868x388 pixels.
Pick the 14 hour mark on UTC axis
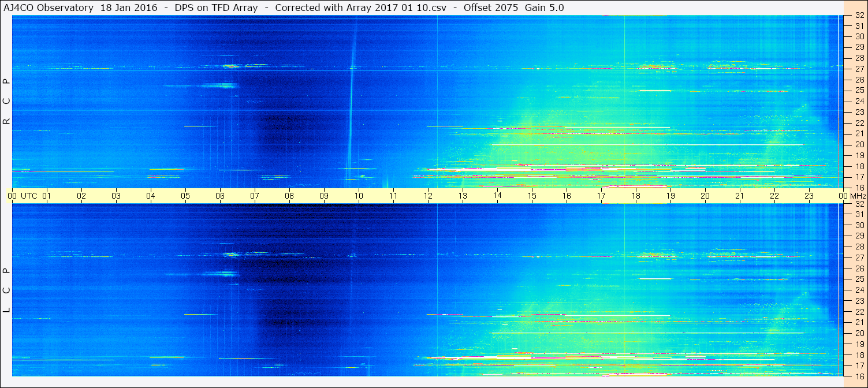[x=497, y=196]
